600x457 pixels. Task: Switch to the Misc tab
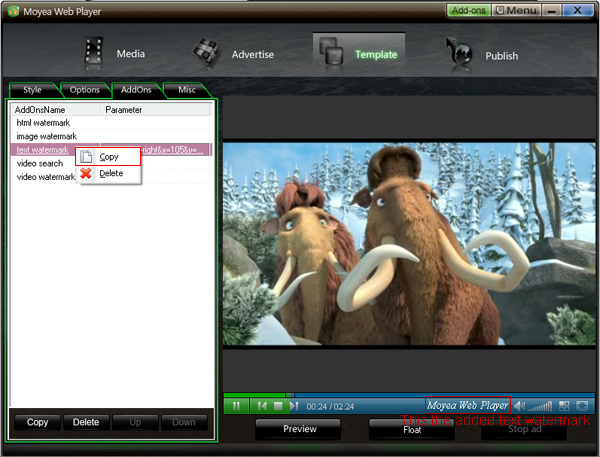tap(187, 90)
